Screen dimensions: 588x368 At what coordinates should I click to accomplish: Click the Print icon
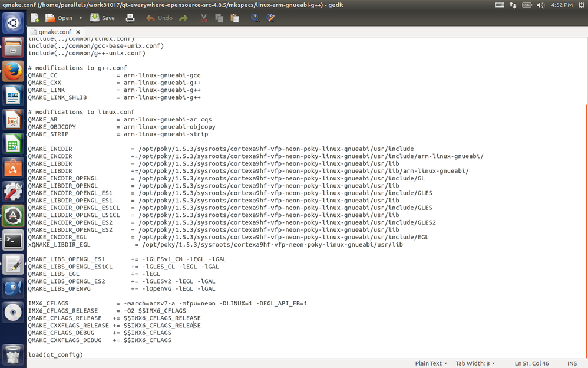pyautogui.click(x=130, y=18)
